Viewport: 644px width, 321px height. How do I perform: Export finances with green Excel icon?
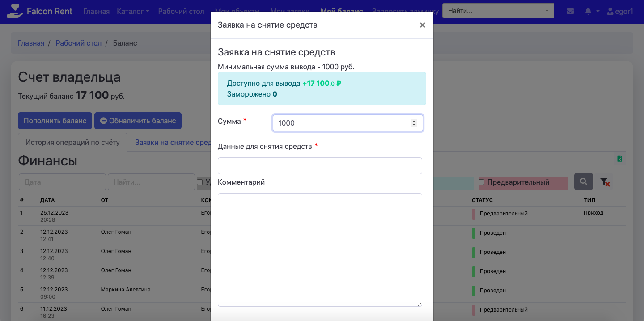(619, 159)
